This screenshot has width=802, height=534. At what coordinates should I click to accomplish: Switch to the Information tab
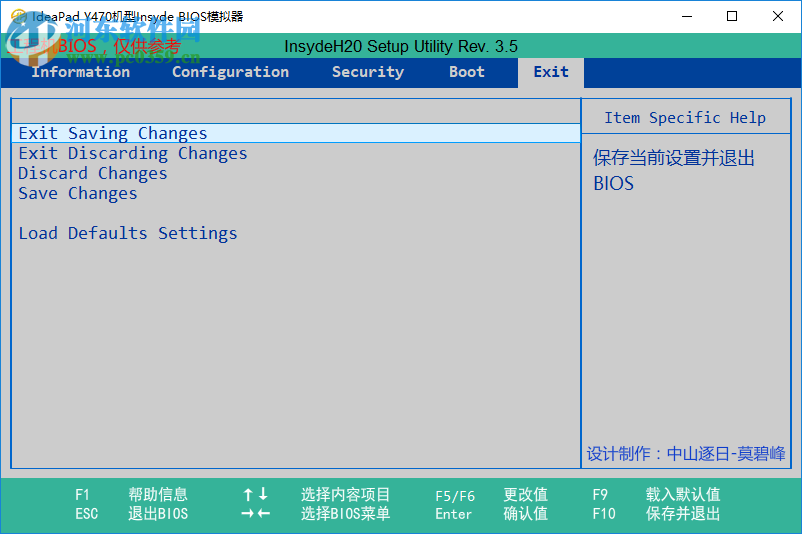pos(81,72)
